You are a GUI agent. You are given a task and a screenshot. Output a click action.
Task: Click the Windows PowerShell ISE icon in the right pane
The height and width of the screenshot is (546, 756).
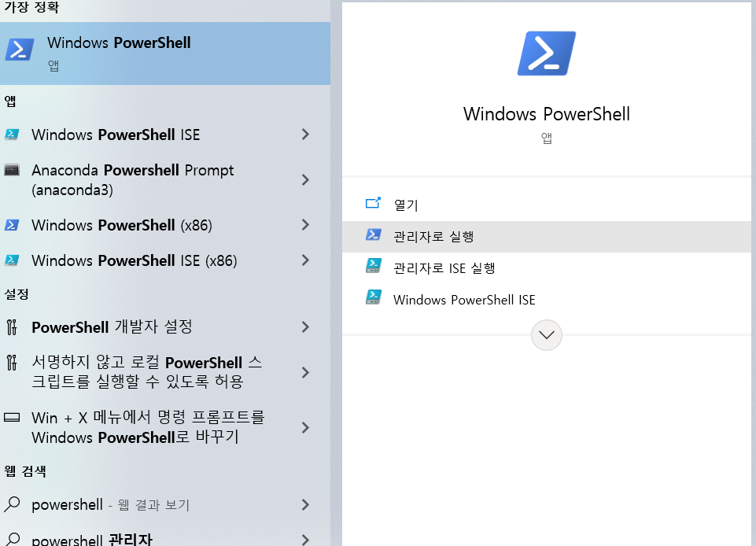pos(373,297)
